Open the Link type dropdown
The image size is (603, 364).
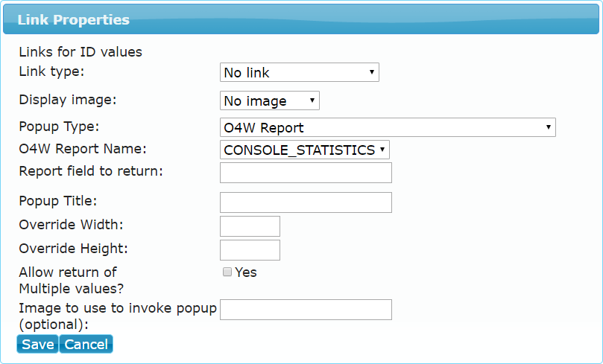[299, 72]
